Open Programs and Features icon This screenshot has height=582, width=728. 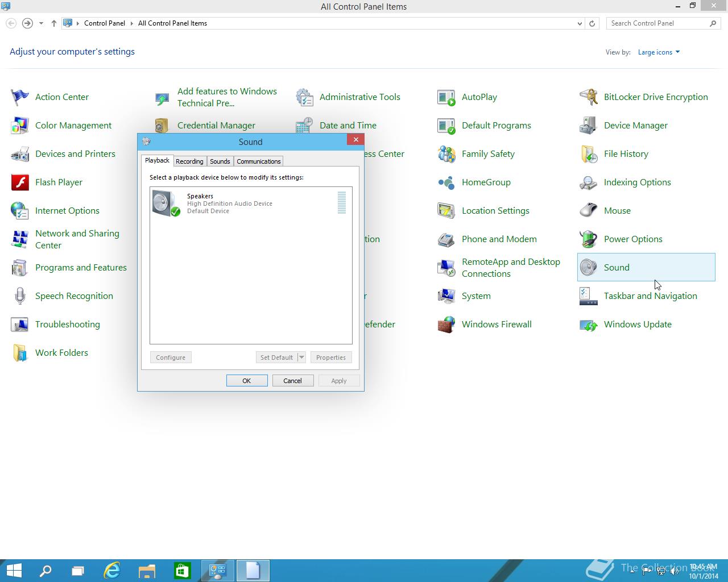pos(20,268)
